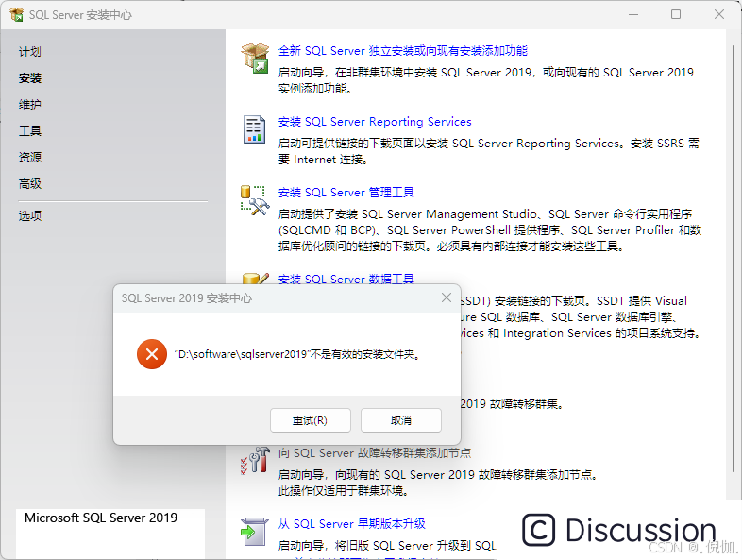Minimize the SQL Server 安装中心 window
The width and height of the screenshot is (742, 560).
(633, 14)
